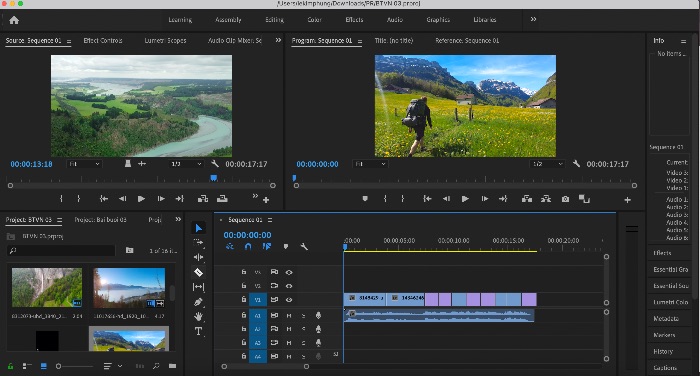Enable voice-over record on A1

(318, 316)
